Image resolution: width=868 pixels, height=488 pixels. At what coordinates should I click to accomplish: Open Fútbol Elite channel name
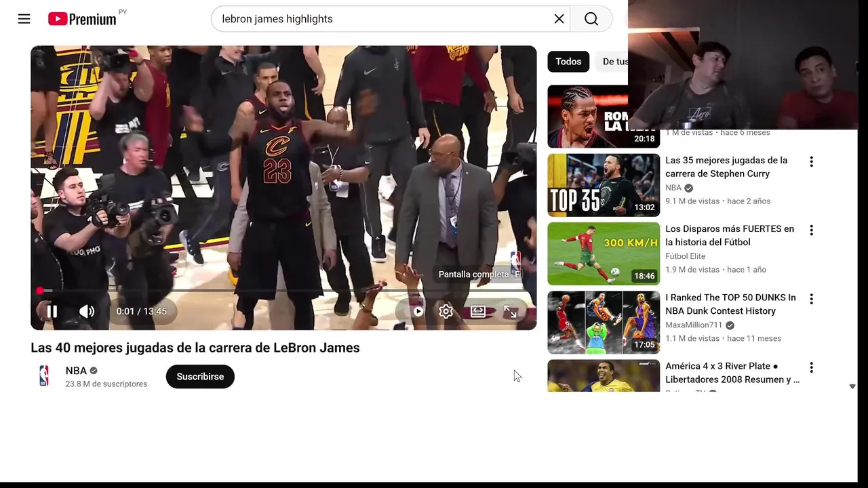686,256
